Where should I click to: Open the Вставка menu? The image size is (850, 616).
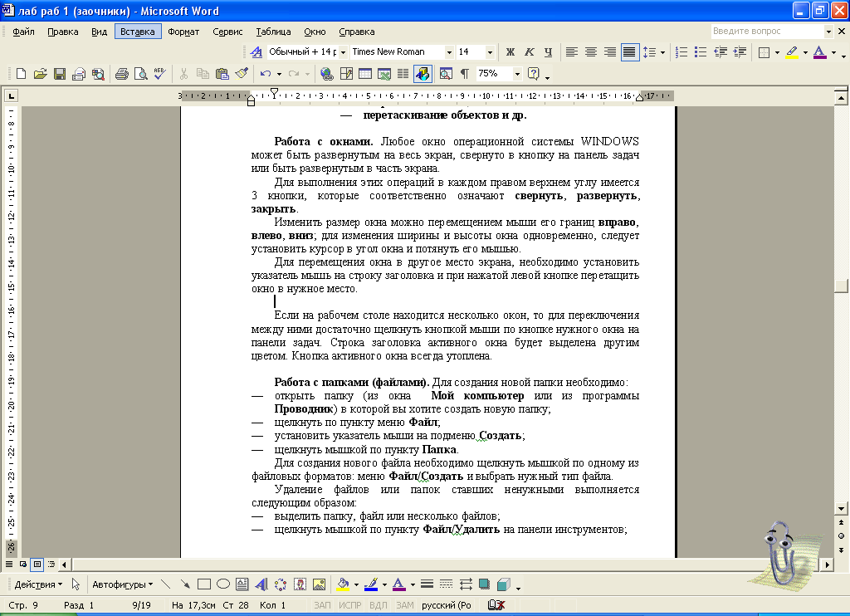click(x=138, y=32)
